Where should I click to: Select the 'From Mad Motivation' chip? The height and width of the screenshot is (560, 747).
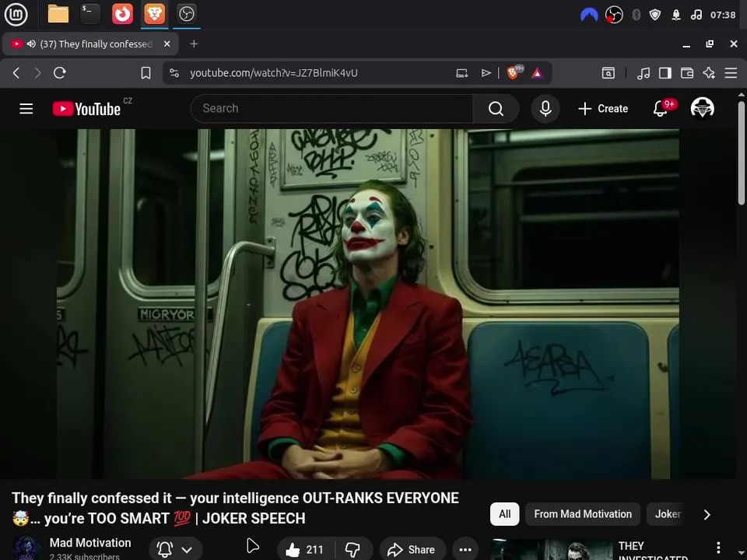coord(583,514)
